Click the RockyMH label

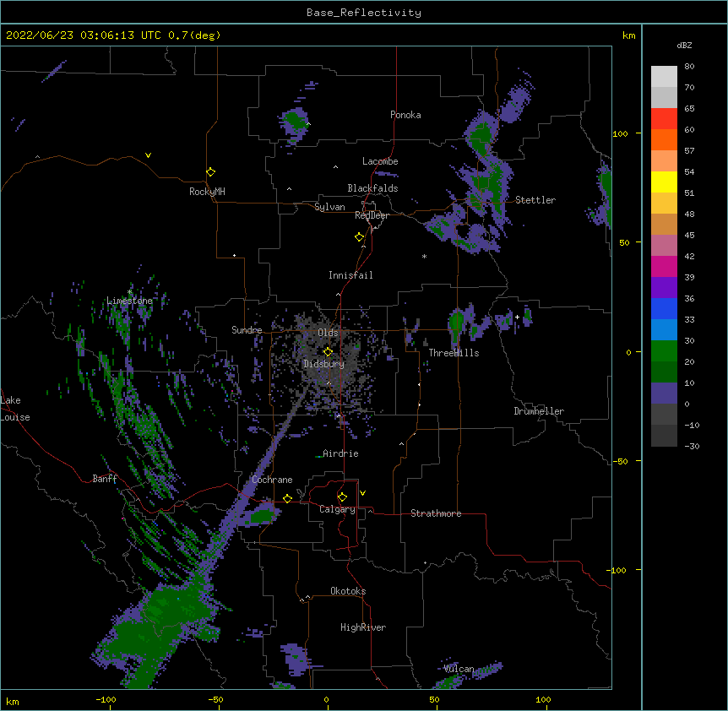click(207, 192)
